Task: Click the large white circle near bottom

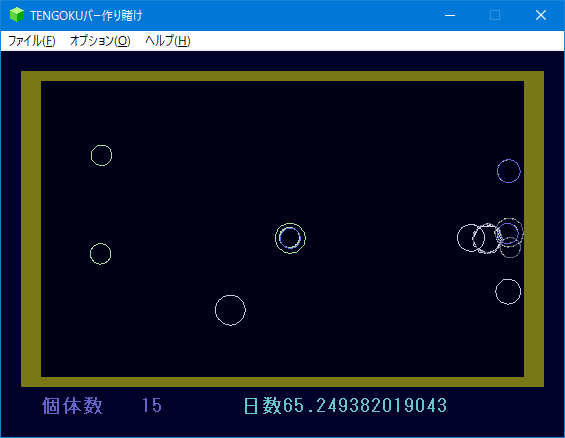Action: coord(230,310)
